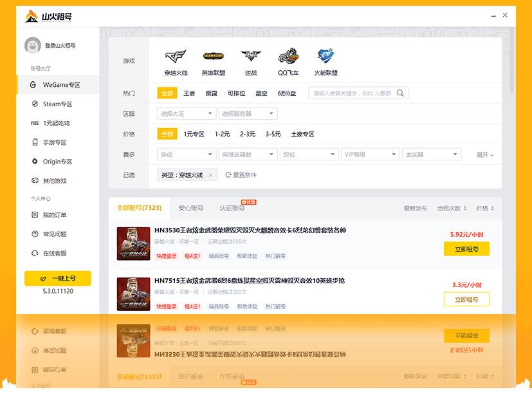Expand more filters with 展开

(484, 155)
